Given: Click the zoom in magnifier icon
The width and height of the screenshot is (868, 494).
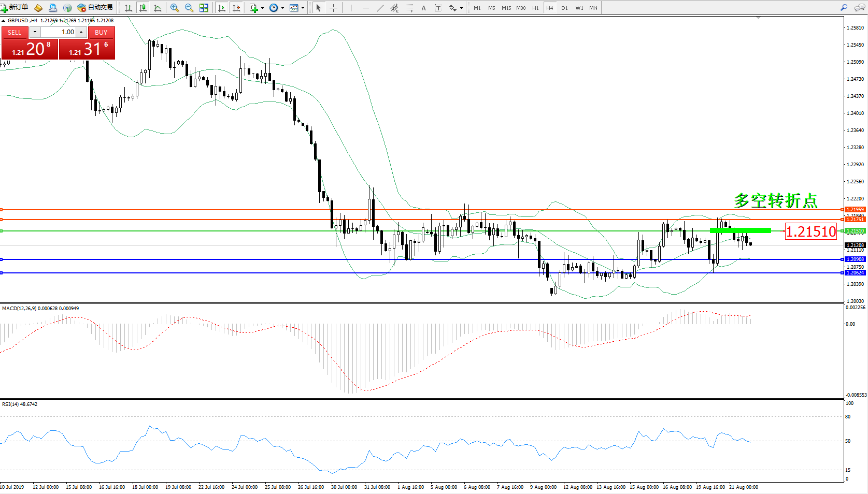Looking at the screenshot, I should tap(175, 8).
